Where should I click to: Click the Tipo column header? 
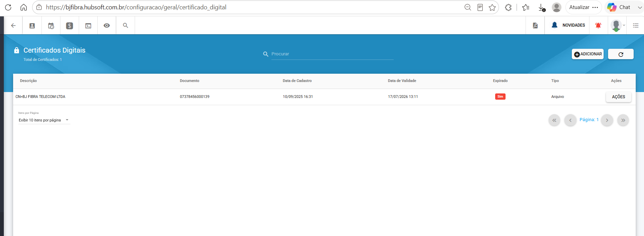[x=555, y=81]
